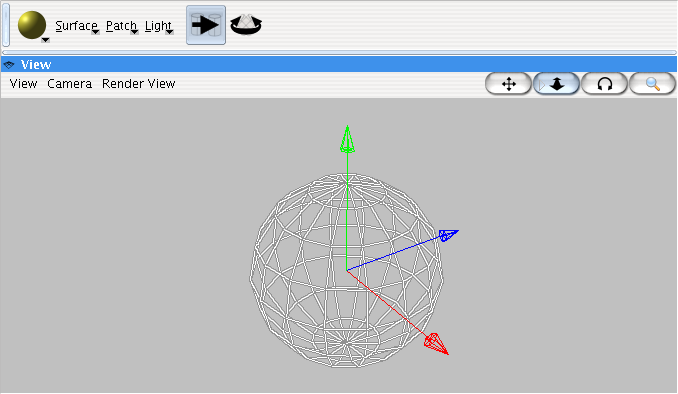This screenshot has height=394, width=678.
Task: Open the Camera menu
Action: [x=69, y=83]
